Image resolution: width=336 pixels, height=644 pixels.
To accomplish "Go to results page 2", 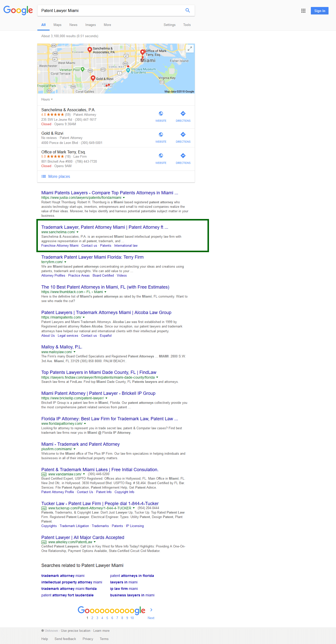I will (92, 618).
